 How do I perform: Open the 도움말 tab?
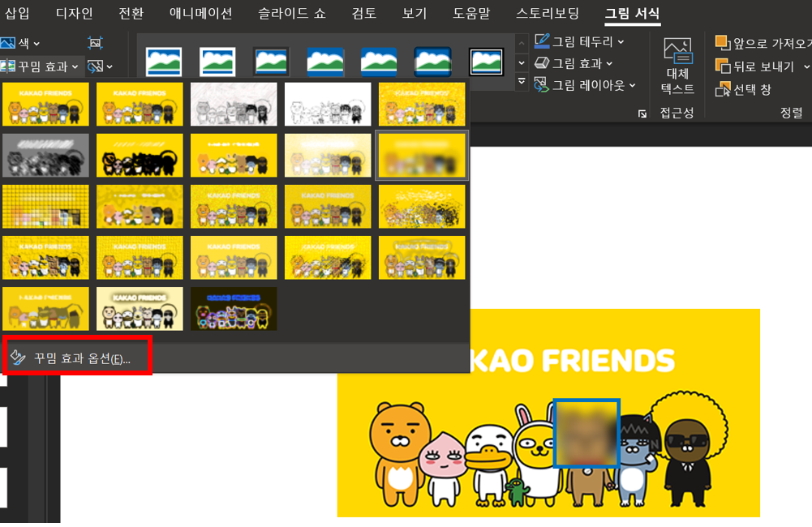(x=471, y=14)
